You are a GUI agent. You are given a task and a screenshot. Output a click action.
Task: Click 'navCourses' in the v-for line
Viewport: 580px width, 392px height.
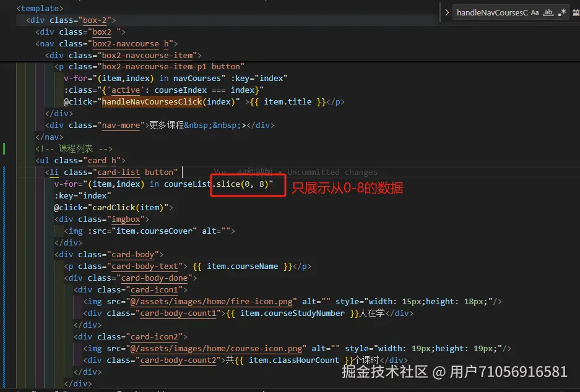click(197, 79)
